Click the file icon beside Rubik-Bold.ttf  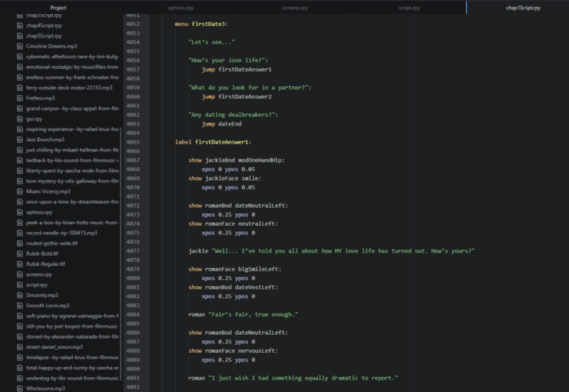tap(20, 253)
